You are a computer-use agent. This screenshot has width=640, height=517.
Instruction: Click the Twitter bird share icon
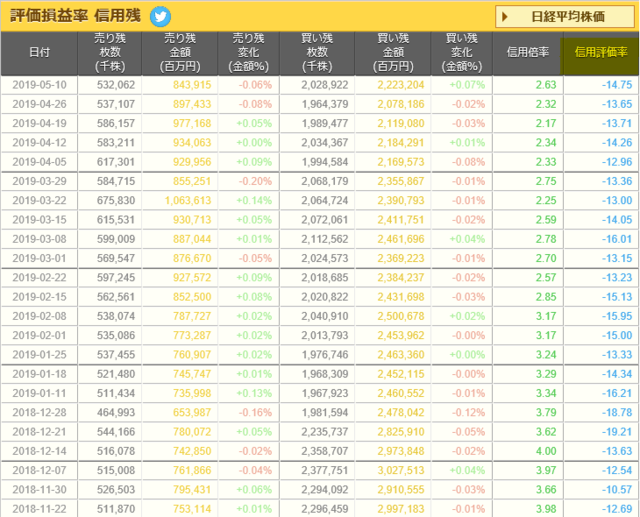(160, 16)
